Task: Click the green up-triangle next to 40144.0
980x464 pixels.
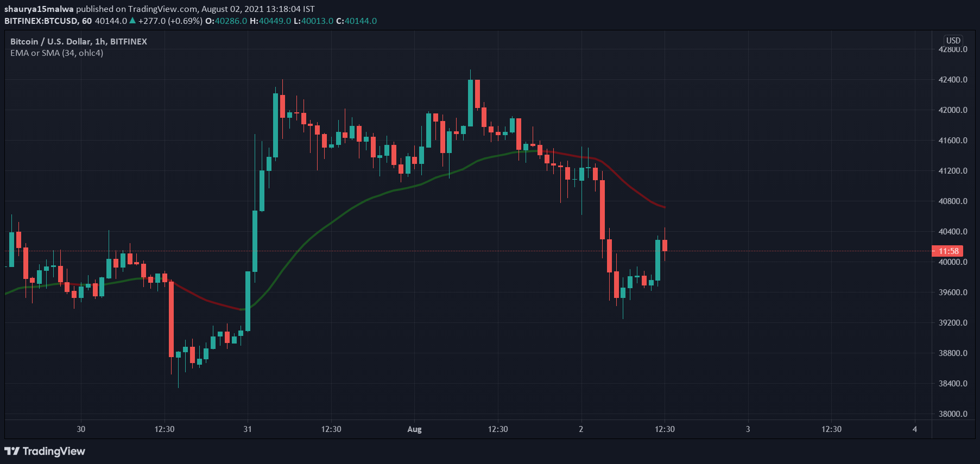Action: pyautogui.click(x=132, y=20)
